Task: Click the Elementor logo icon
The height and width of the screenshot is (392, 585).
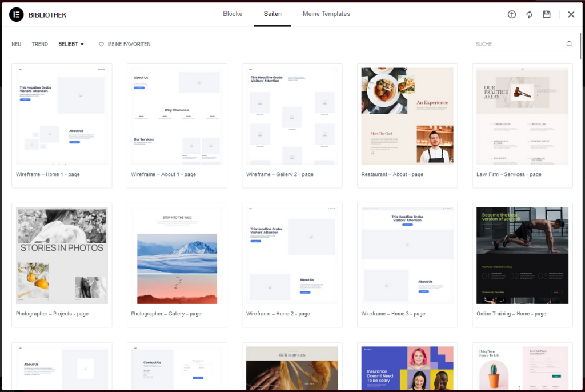Action: [16, 15]
